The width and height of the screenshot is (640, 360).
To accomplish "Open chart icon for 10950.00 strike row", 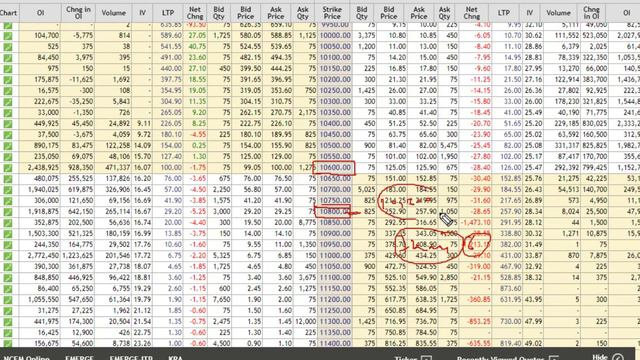I will (x=8, y=245).
